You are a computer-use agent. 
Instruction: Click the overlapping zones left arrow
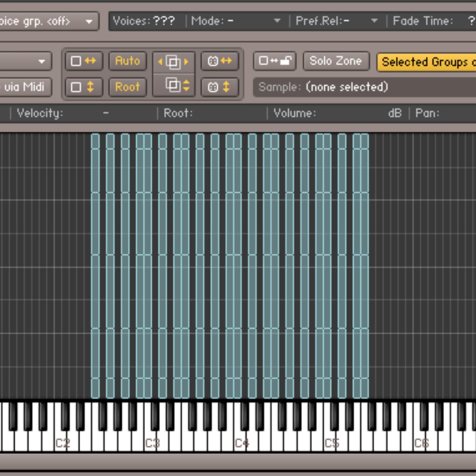coord(160,62)
